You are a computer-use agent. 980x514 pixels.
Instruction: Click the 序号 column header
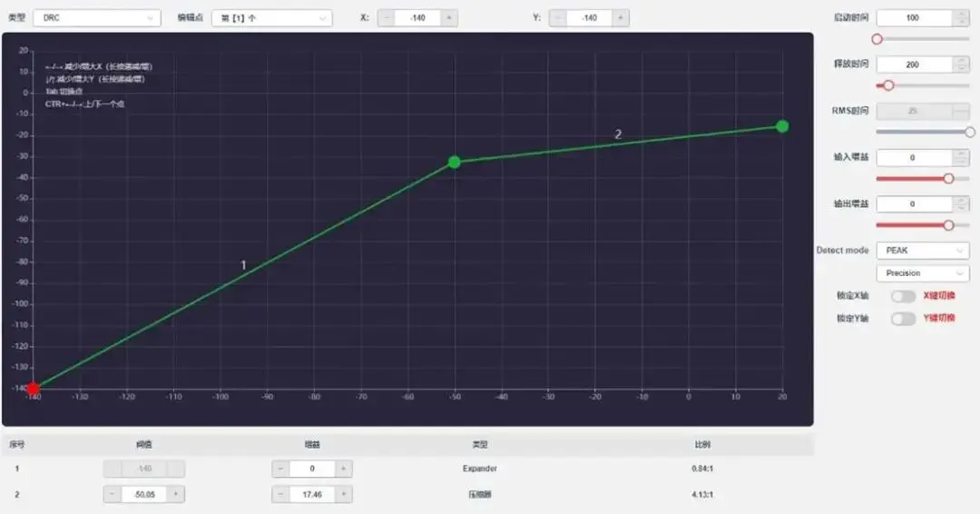17,445
